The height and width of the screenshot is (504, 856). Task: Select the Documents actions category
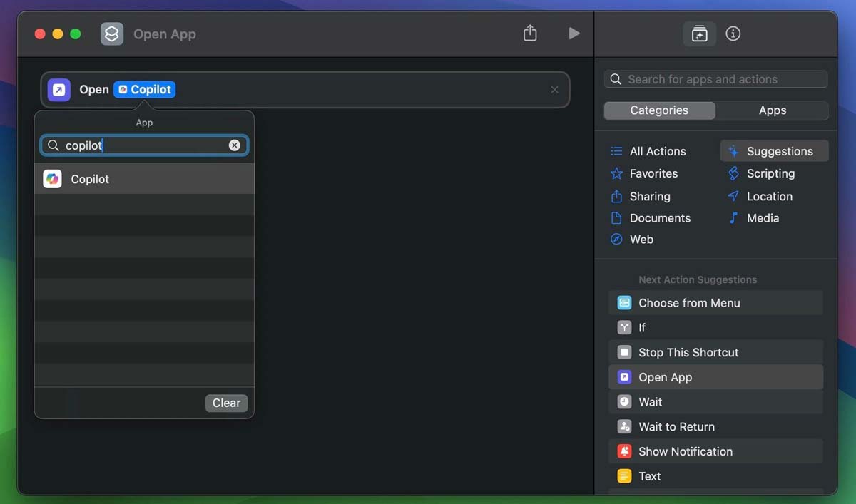[661, 218]
